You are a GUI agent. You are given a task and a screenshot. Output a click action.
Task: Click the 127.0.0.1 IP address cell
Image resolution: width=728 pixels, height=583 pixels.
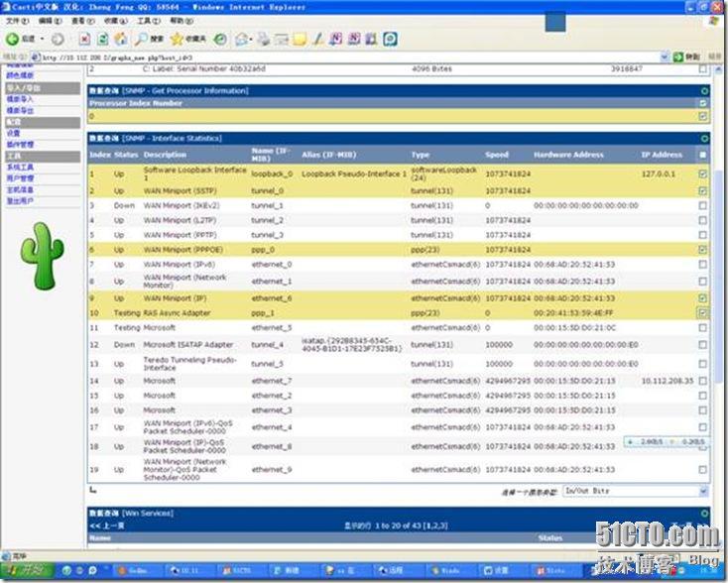(x=659, y=175)
